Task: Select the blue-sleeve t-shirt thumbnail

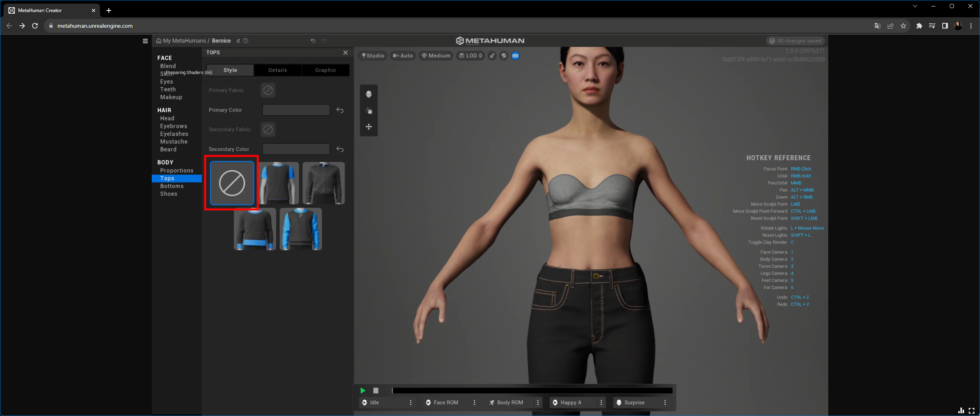Action: pos(279,183)
